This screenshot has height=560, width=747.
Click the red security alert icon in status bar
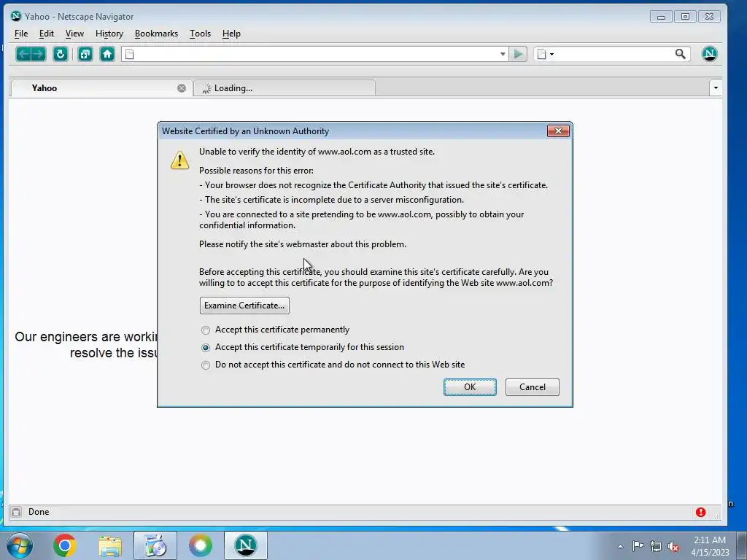(700, 512)
